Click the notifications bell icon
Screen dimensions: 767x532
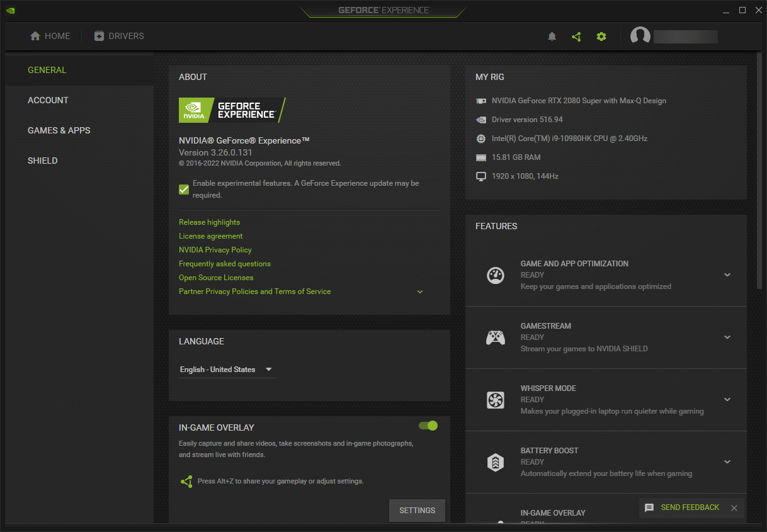coord(552,37)
